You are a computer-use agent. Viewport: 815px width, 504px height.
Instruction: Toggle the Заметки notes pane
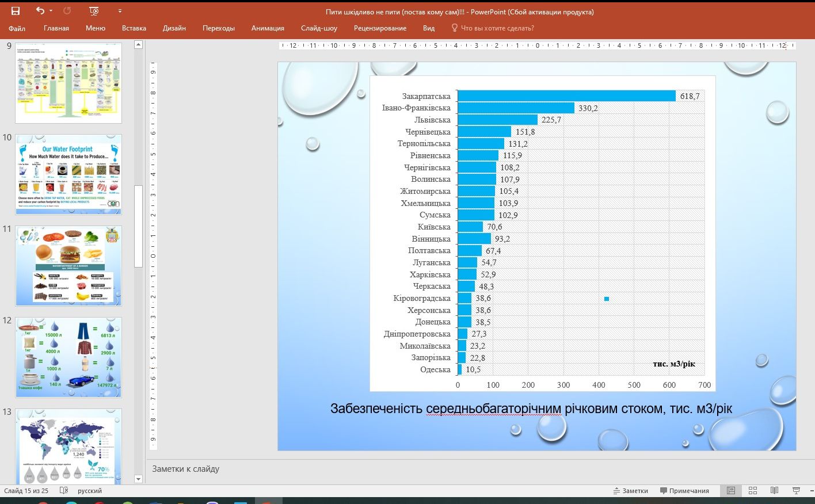click(x=631, y=491)
